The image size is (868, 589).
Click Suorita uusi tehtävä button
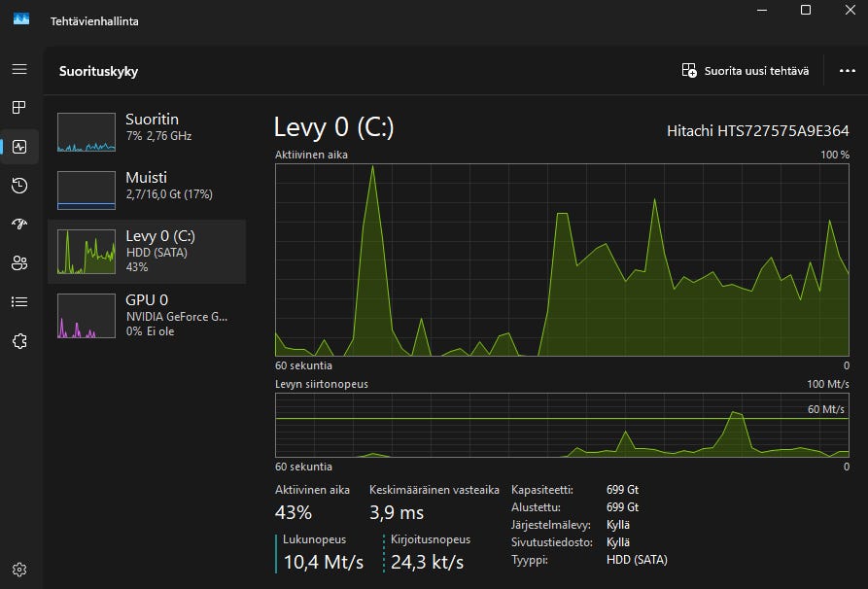[x=746, y=71]
